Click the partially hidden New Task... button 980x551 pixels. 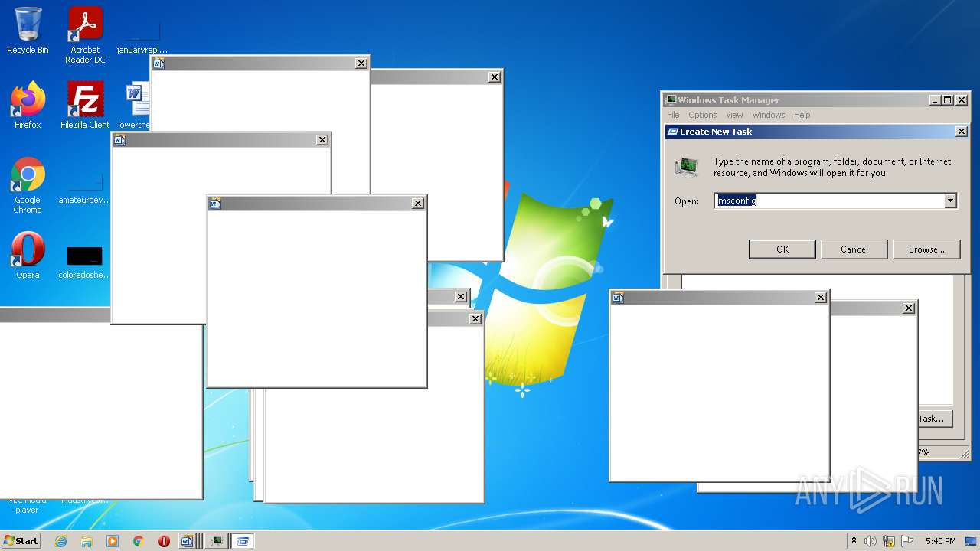[x=935, y=419]
